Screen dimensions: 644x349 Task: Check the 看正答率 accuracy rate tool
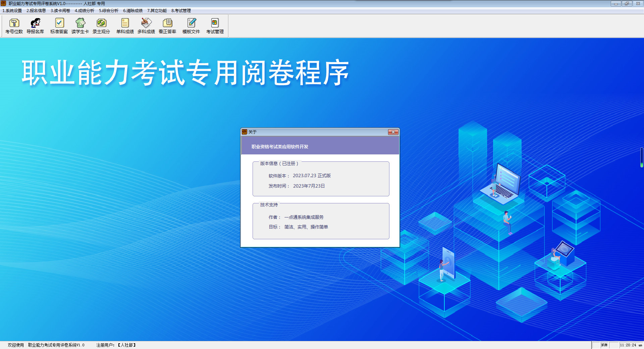coord(167,26)
